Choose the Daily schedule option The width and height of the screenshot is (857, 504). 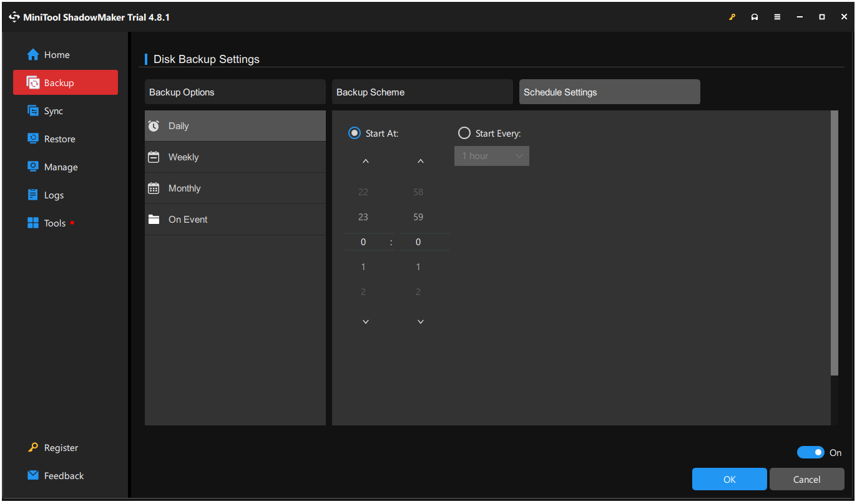point(235,126)
